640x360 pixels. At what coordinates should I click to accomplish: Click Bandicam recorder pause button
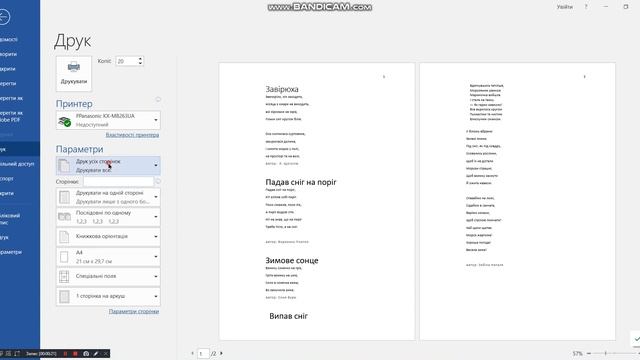tap(65, 353)
